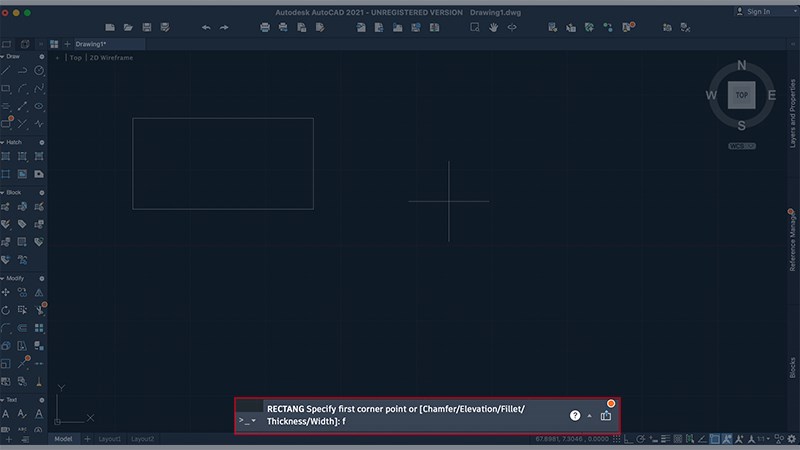Toggle annotation visibility in status bar

pyautogui.click(x=739, y=439)
